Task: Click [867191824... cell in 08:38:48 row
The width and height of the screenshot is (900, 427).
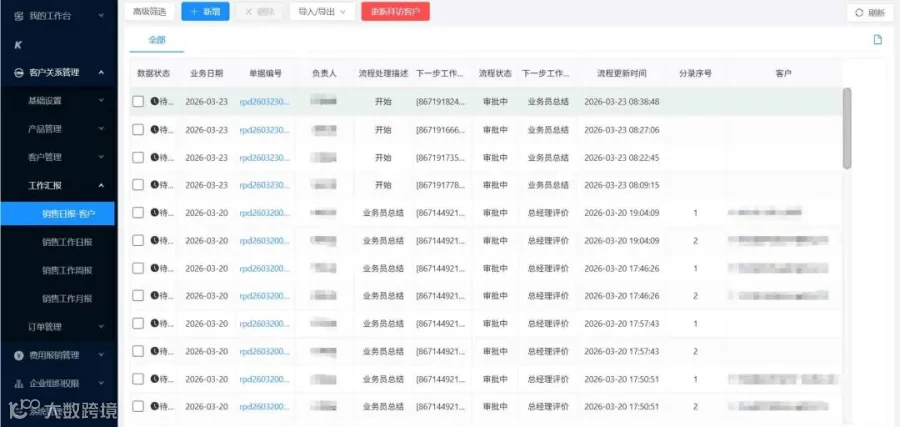Action: (440, 102)
